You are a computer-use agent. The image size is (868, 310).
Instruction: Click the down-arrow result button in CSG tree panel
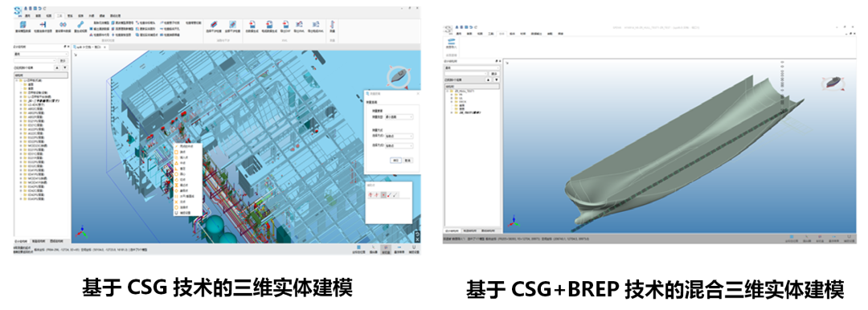click(65, 67)
